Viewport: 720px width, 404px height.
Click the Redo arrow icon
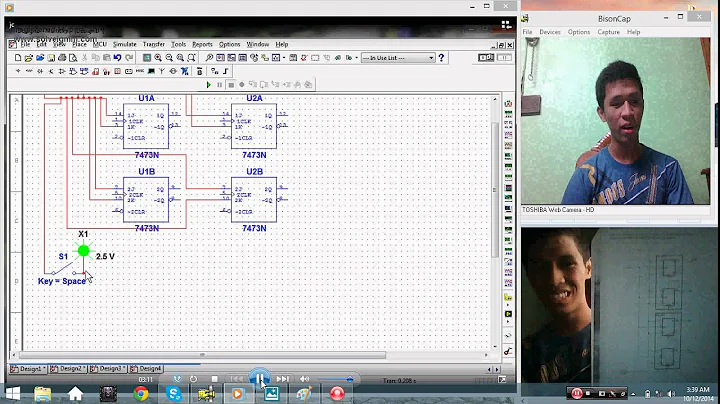coord(129,58)
